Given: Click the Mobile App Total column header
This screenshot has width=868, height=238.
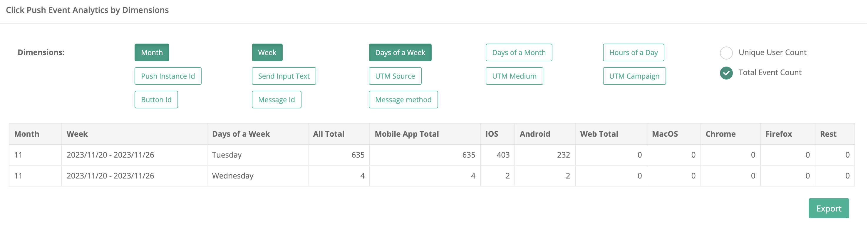Looking at the screenshot, I should pos(406,134).
